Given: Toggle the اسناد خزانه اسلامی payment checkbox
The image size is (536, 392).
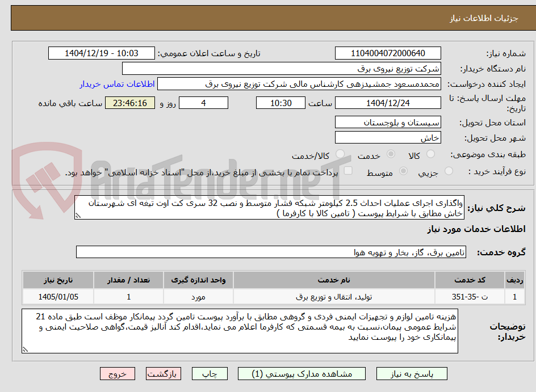Looking at the screenshot, I should click(348, 170).
